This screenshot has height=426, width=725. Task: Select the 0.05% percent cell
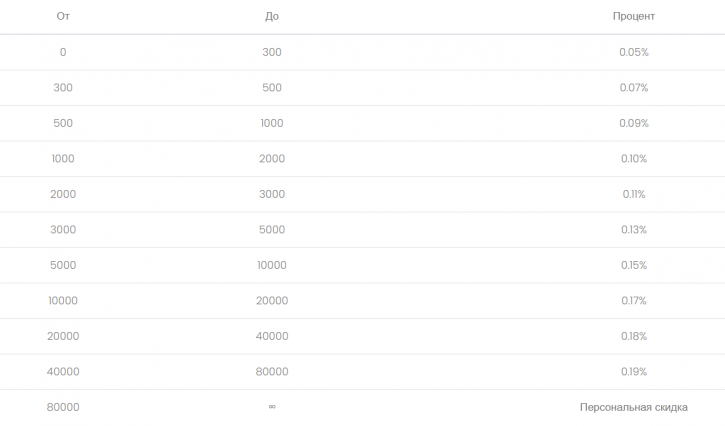coord(634,52)
